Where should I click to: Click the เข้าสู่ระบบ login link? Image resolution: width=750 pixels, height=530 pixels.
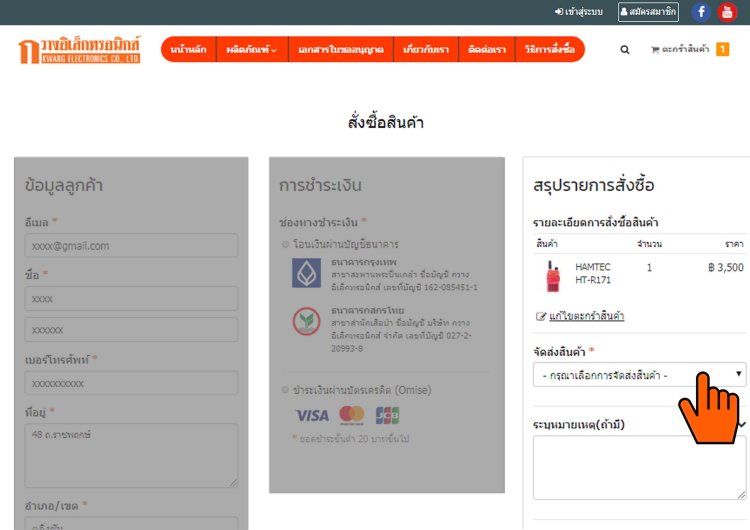(578, 12)
